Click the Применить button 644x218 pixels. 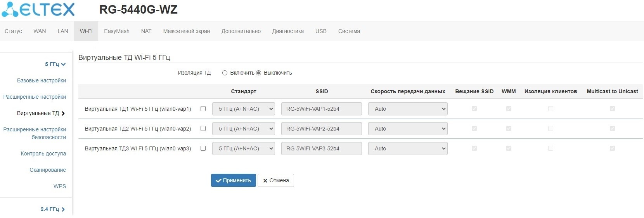(x=233, y=180)
